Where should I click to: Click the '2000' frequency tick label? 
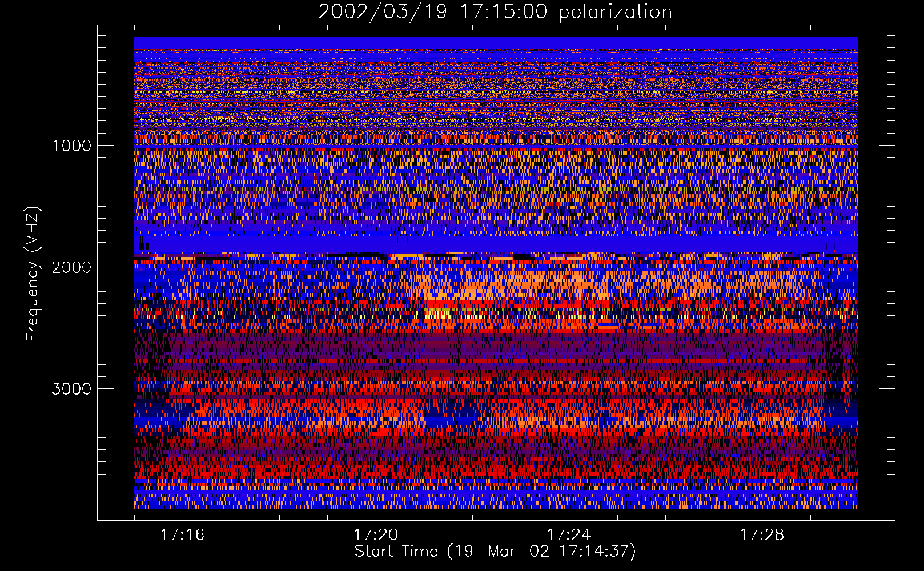coord(71,267)
